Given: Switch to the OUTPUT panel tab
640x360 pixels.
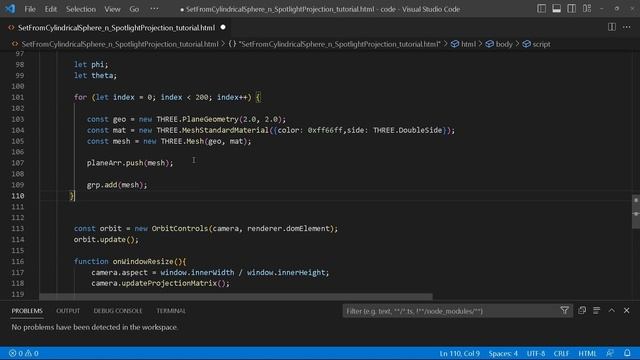Looking at the screenshot, I should (x=68, y=311).
